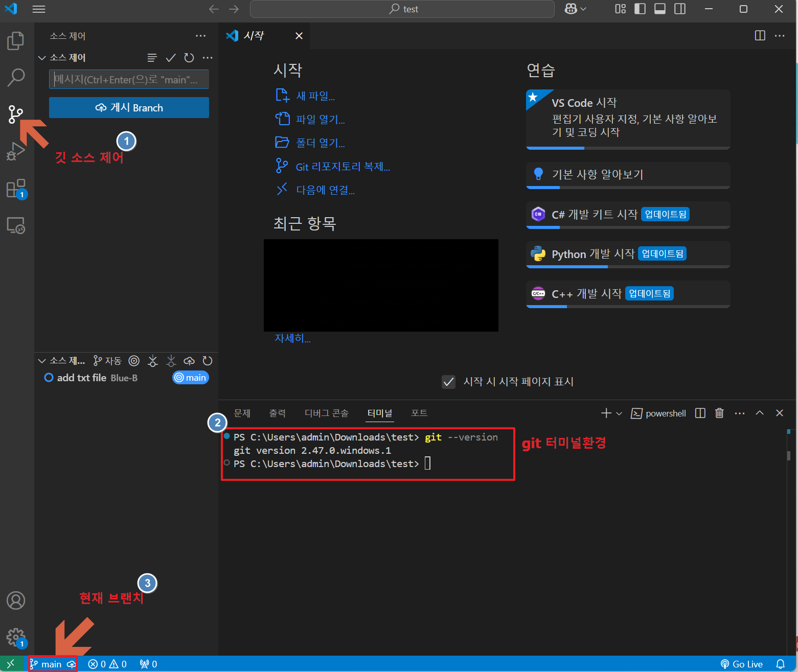
Task: Switch to the 디버그 콘솔 panel tab
Action: click(327, 413)
